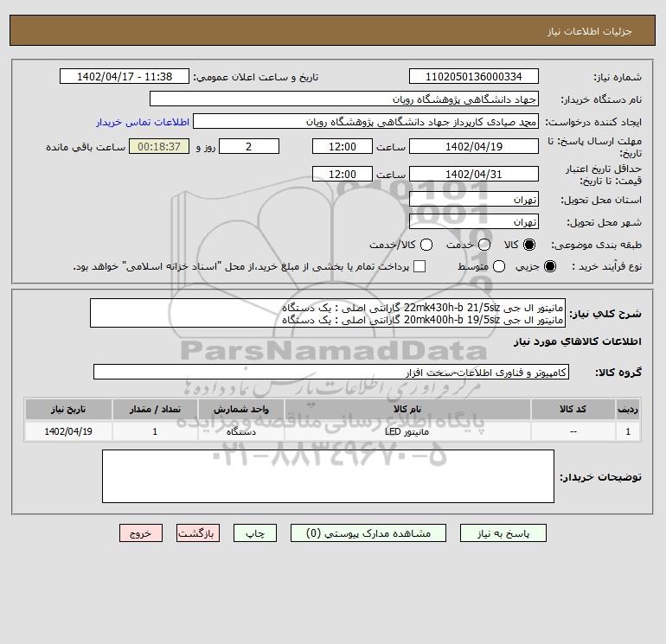Click the مشاهده مدارک پیوستی (0) button
This screenshot has height=644, width=666.
tap(368, 533)
